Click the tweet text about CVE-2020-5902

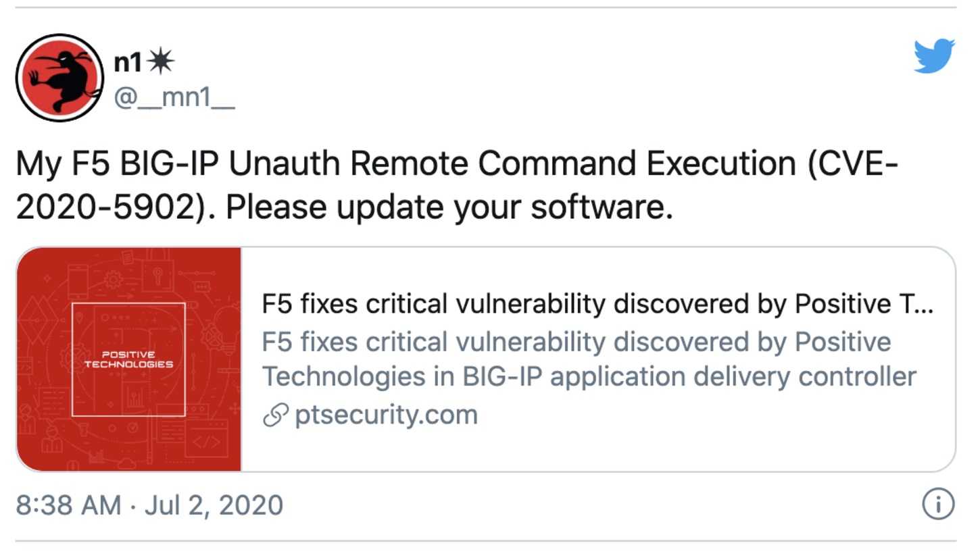pos(457,186)
